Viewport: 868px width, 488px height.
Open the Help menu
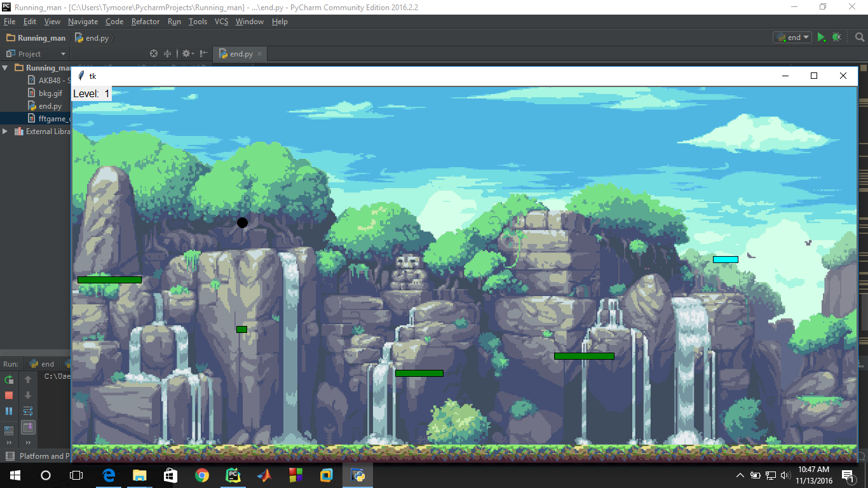pos(280,22)
